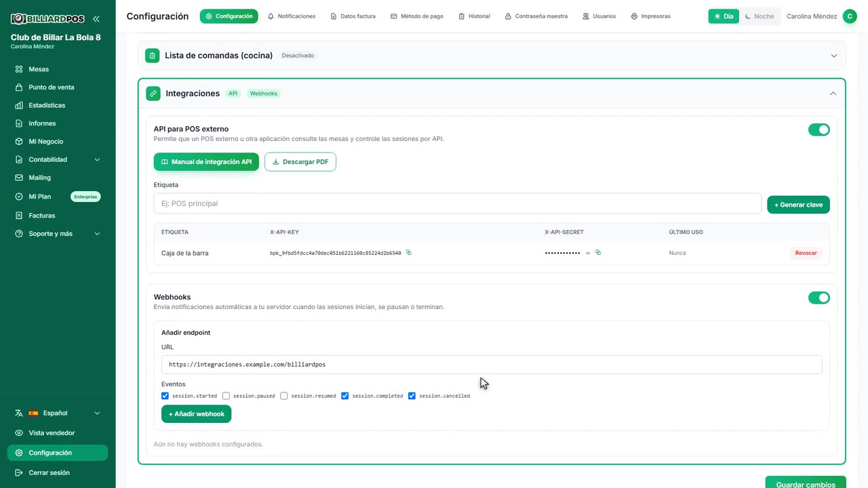868x488 pixels.
Task: Open the Español language dropdown
Action: click(58, 413)
